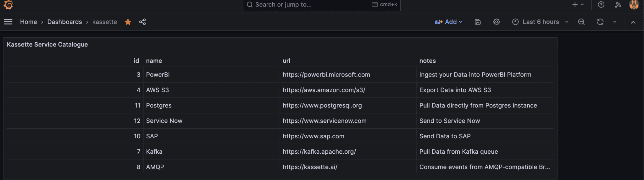The image size is (644, 180).
Task: Sort table by name column header
Action: (154, 61)
